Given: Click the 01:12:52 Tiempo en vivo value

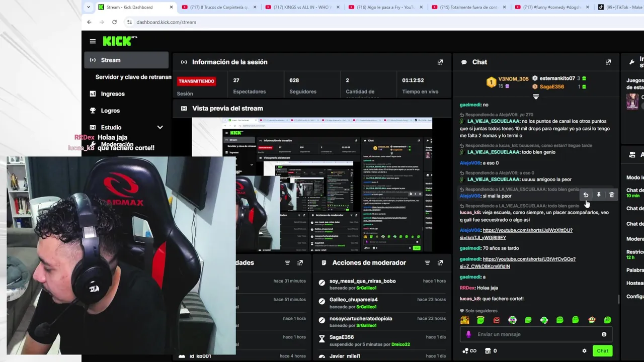Looking at the screenshot, I should (413, 80).
